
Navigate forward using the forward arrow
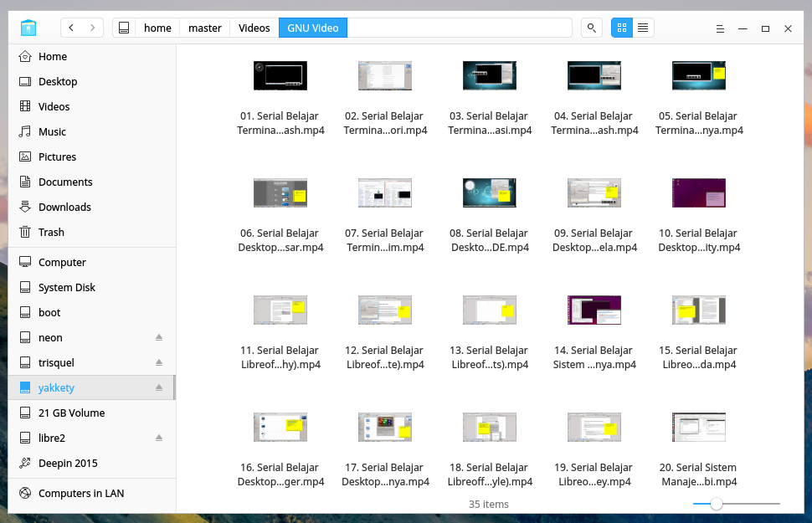pos(92,28)
